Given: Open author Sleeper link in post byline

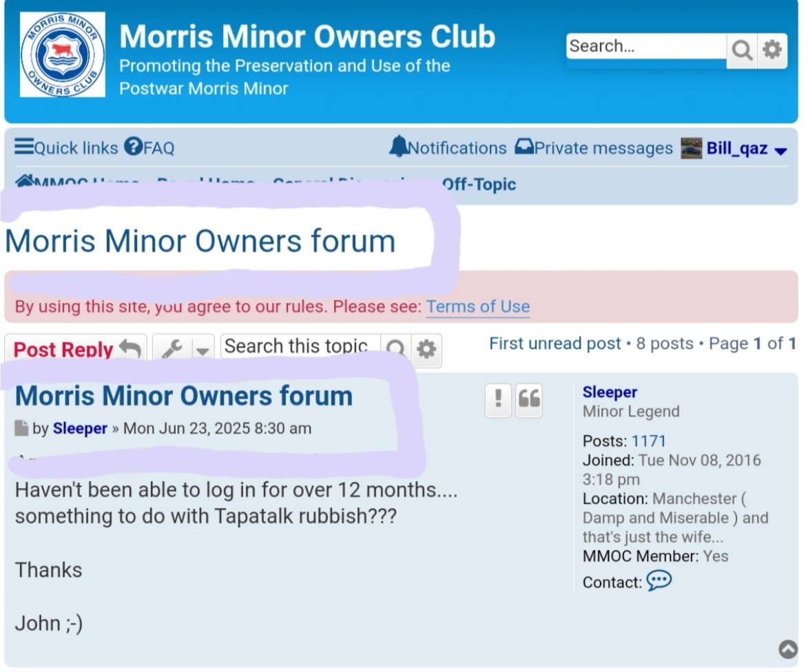Looking at the screenshot, I should click(80, 428).
